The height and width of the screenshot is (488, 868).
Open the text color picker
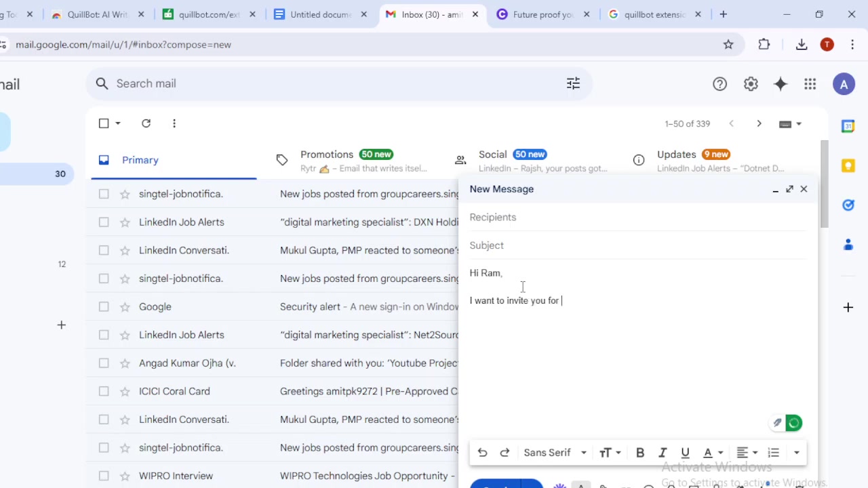(711, 452)
